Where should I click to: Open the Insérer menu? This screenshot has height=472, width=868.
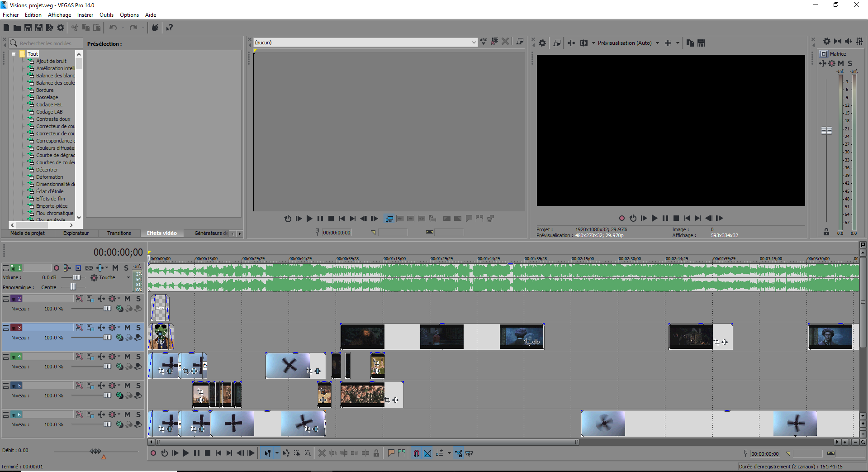[85, 15]
